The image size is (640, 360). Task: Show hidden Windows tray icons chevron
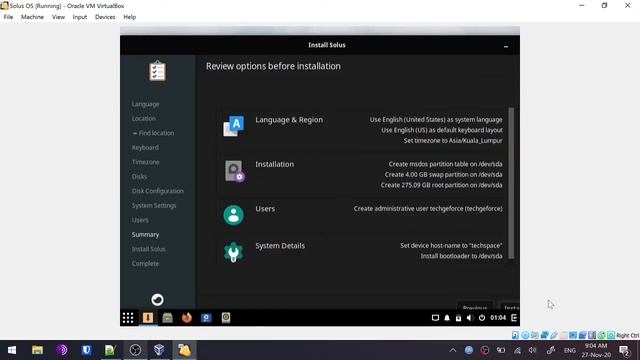(453, 350)
